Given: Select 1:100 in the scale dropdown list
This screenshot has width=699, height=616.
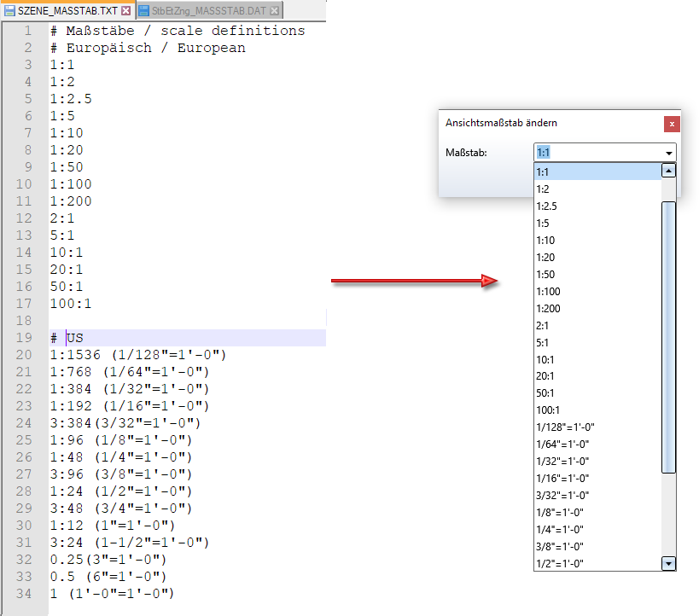Looking at the screenshot, I should 597,292.
